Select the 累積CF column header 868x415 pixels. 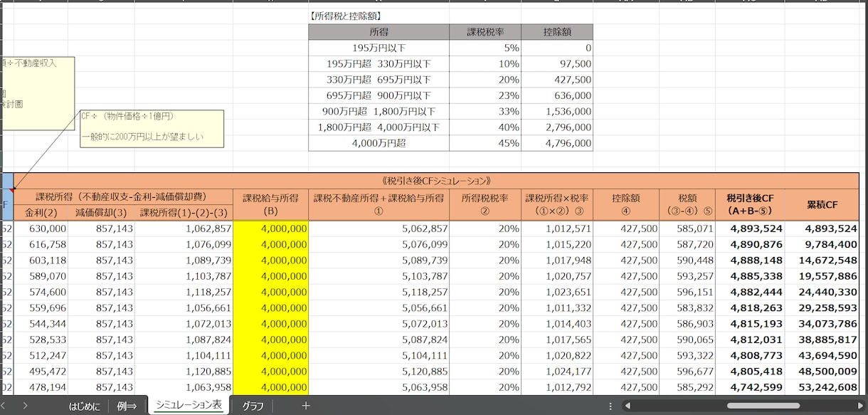pyautogui.click(x=822, y=205)
